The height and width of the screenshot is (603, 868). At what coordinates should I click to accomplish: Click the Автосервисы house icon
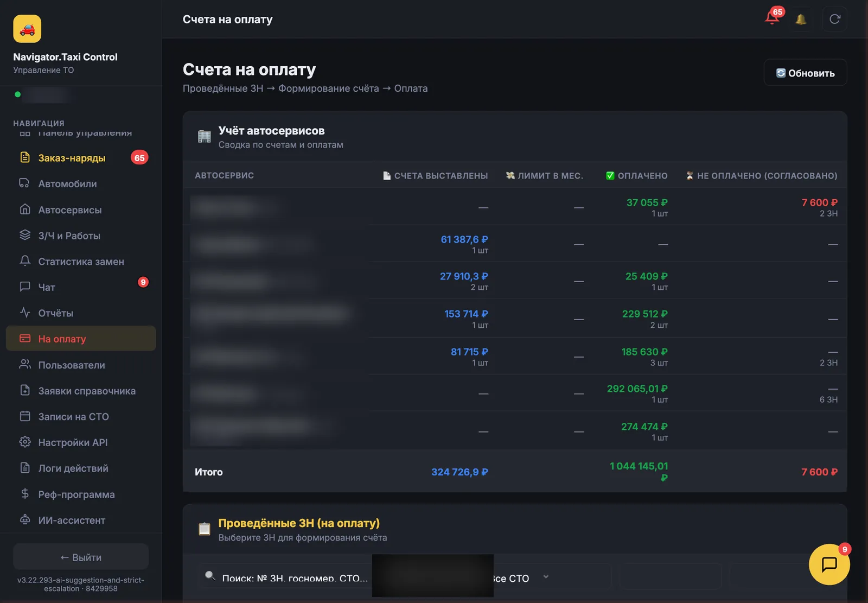(25, 210)
